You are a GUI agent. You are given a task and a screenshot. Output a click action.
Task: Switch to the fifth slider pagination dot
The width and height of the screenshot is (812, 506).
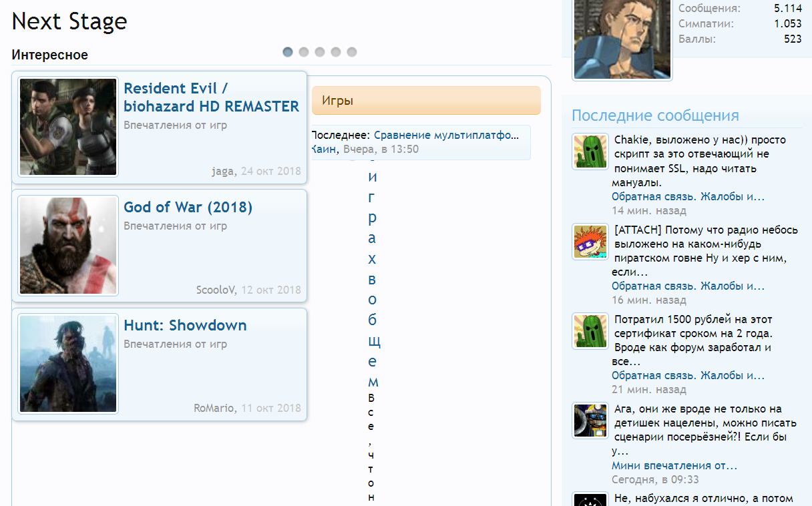[x=352, y=52]
